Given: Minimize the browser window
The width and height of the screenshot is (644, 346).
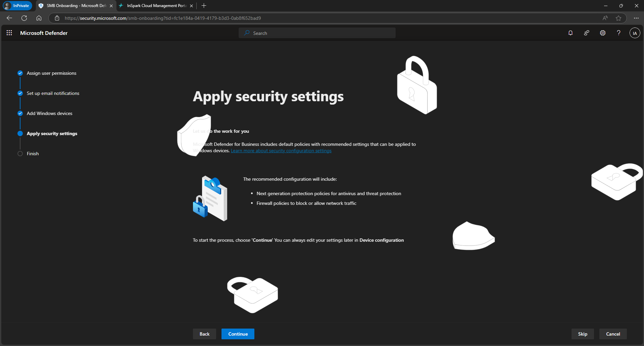Looking at the screenshot, I should (606, 6).
